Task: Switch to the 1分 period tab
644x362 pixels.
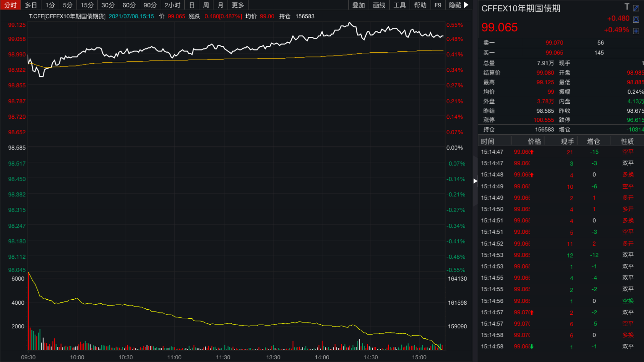Action: (x=50, y=5)
